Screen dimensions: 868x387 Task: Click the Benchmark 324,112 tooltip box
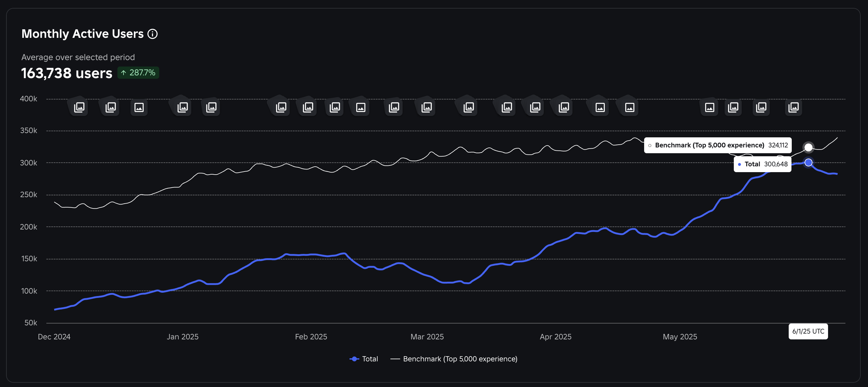pos(717,145)
